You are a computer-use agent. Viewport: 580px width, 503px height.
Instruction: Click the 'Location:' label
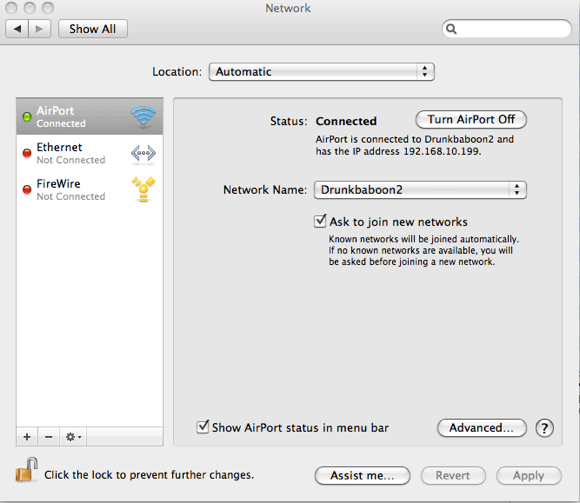[177, 72]
